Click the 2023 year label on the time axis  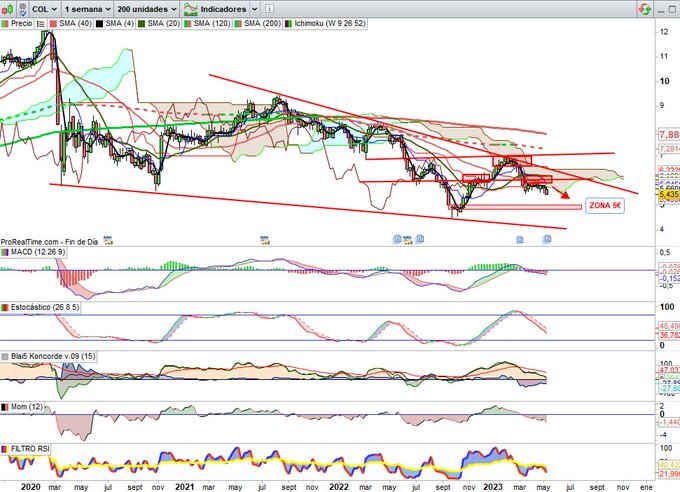tap(493, 487)
